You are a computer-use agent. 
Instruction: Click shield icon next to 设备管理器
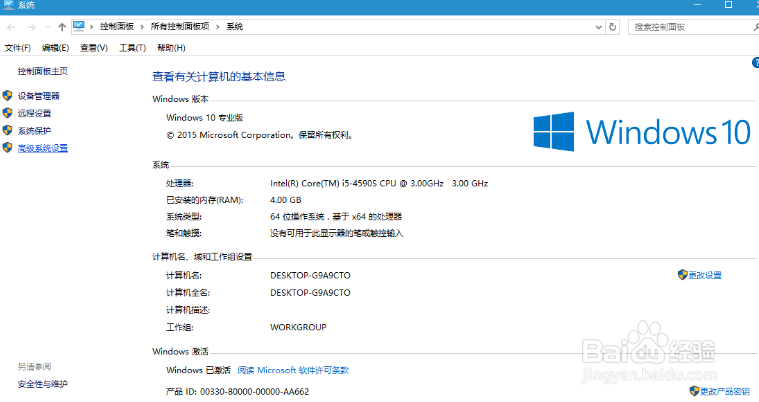click(x=7, y=95)
